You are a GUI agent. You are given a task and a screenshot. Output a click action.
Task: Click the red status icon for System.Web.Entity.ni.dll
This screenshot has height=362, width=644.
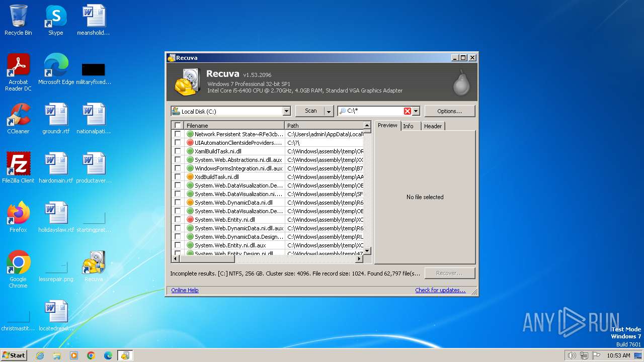(190, 220)
